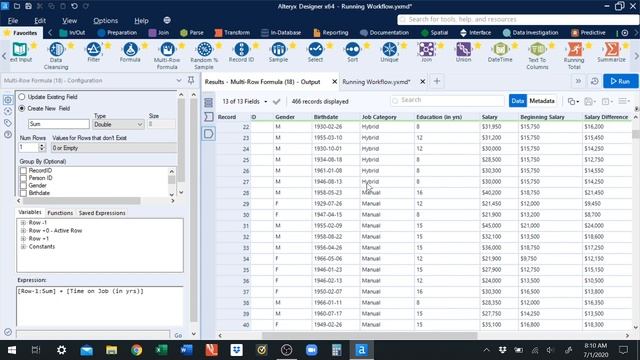Select the Random % Sample tool icon
This screenshot has height=360, width=640.
click(x=204, y=49)
